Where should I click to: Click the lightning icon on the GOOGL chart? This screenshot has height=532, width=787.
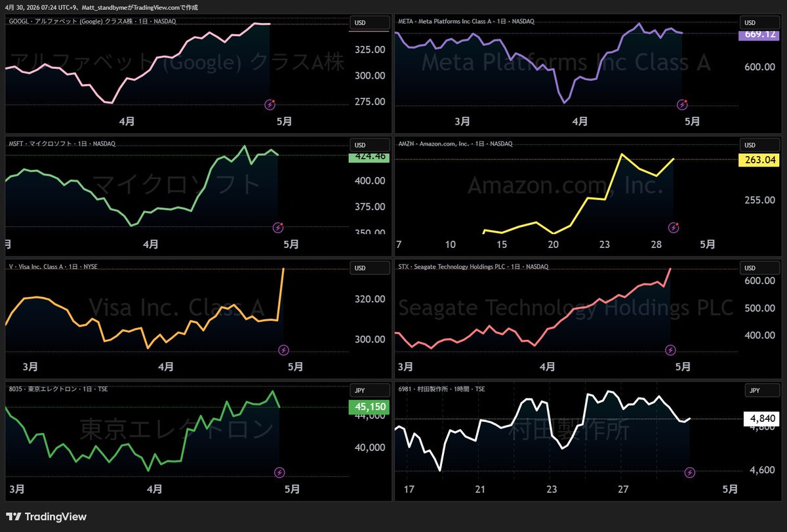(x=270, y=104)
